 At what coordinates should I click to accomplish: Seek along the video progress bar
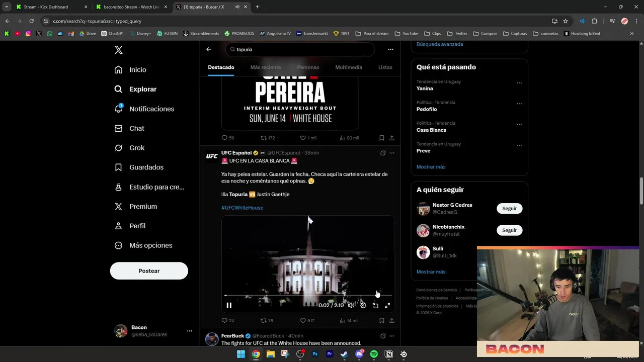(308, 295)
